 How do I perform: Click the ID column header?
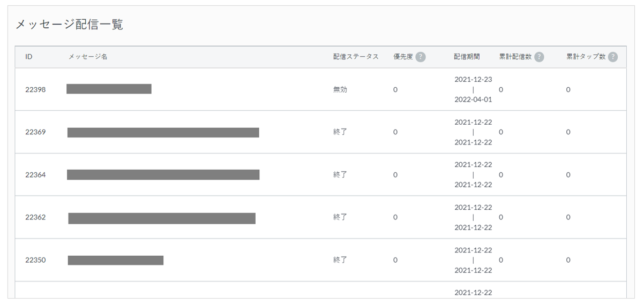(29, 57)
